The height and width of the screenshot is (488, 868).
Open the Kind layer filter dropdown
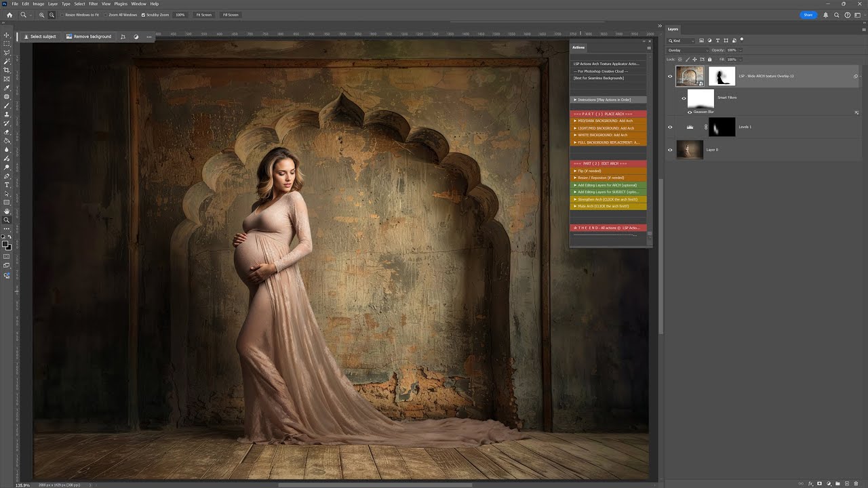click(x=682, y=41)
